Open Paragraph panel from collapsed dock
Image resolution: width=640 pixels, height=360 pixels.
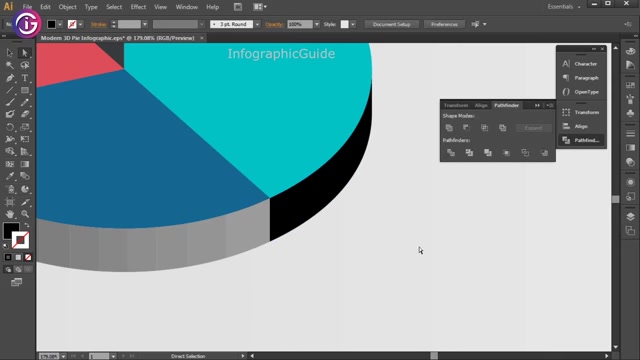[x=581, y=78]
